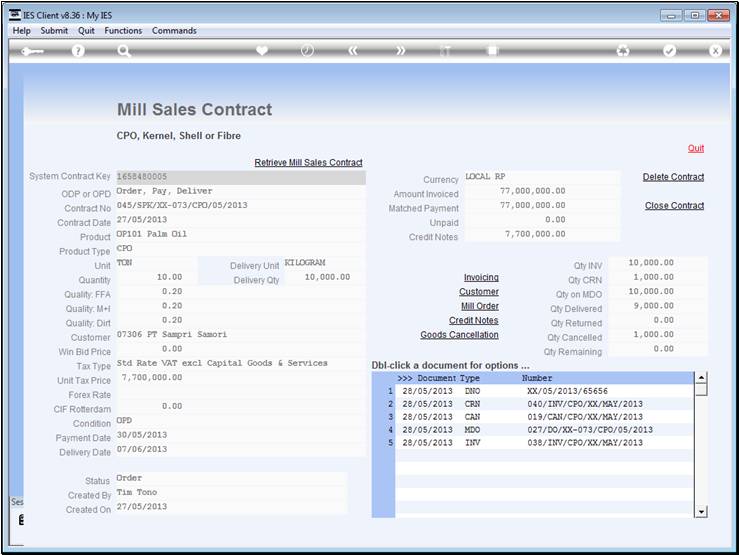Click the Qty Delivered value 9,000.00
The image size is (739, 555).
(x=657, y=306)
